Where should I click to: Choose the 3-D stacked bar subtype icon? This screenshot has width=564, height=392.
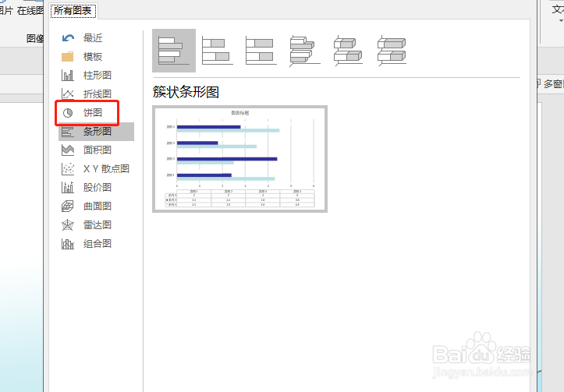(x=348, y=51)
